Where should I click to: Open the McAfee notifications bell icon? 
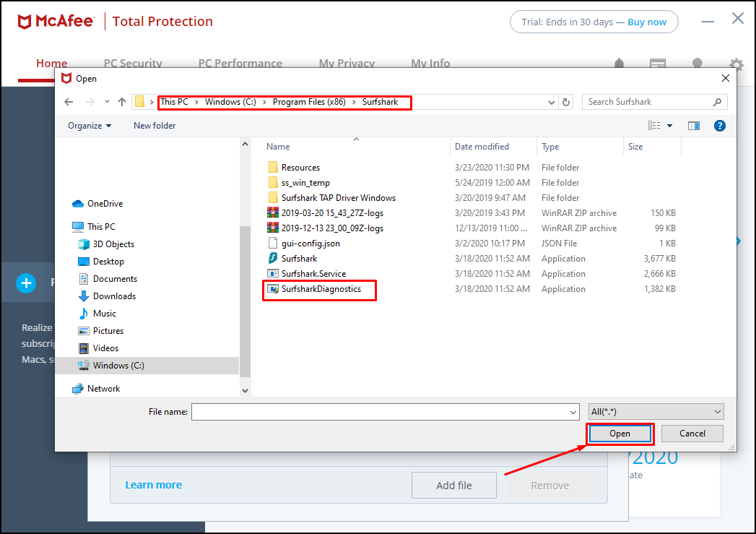point(619,64)
